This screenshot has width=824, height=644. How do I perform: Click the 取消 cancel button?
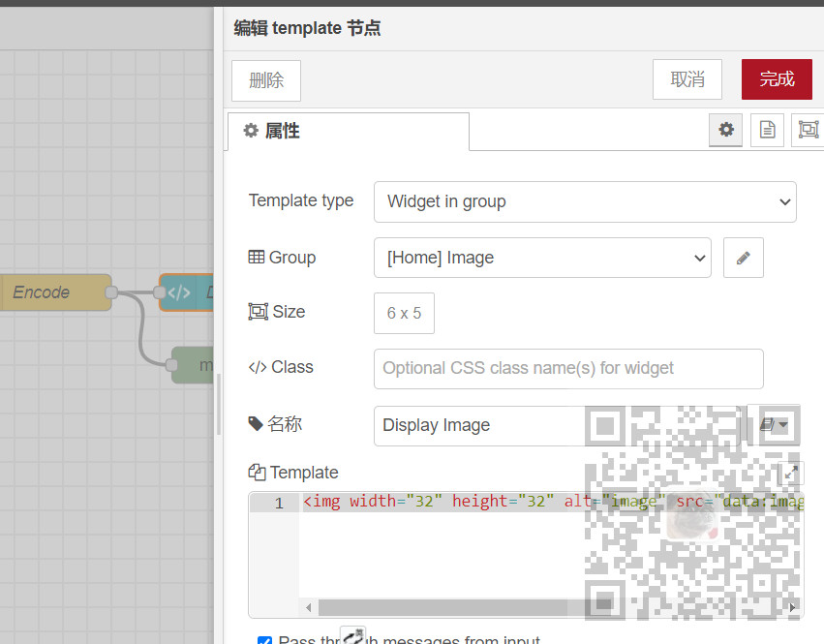tap(687, 79)
